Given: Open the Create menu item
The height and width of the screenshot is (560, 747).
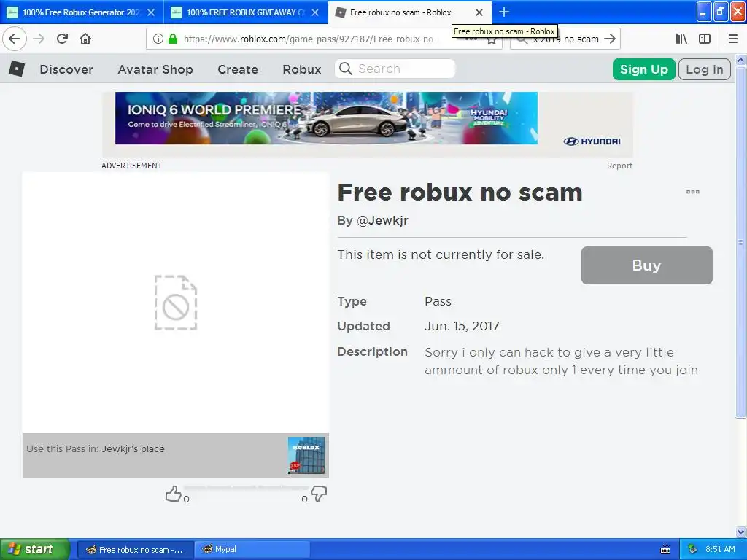Looking at the screenshot, I should pyautogui.click(x=238, y=69).
